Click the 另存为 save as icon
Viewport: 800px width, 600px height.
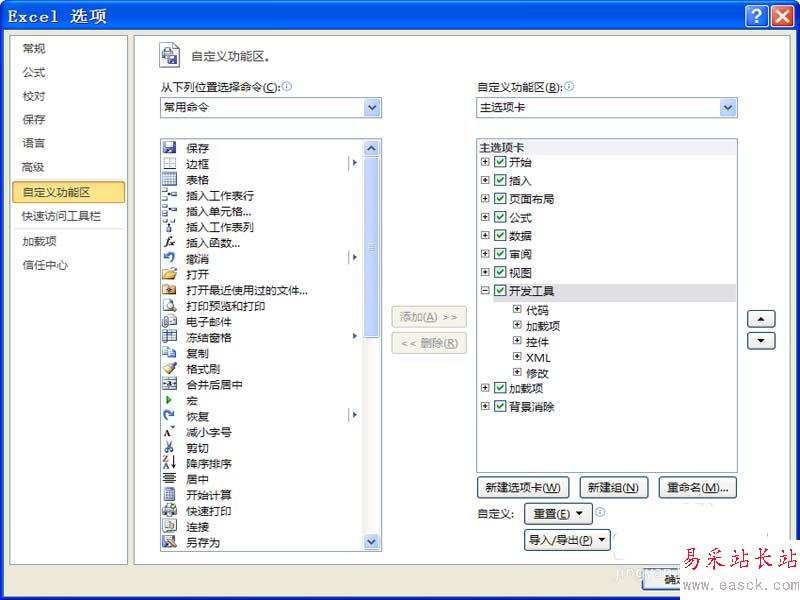click(x=169, y=542)
